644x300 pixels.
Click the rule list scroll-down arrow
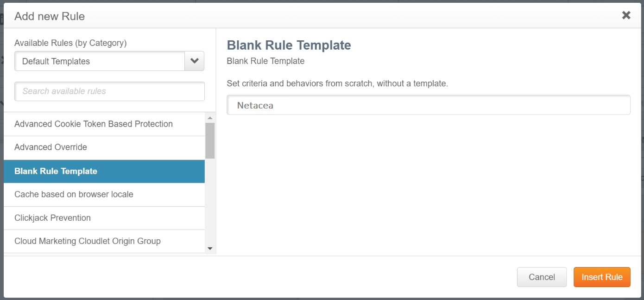tap(210, 249)
